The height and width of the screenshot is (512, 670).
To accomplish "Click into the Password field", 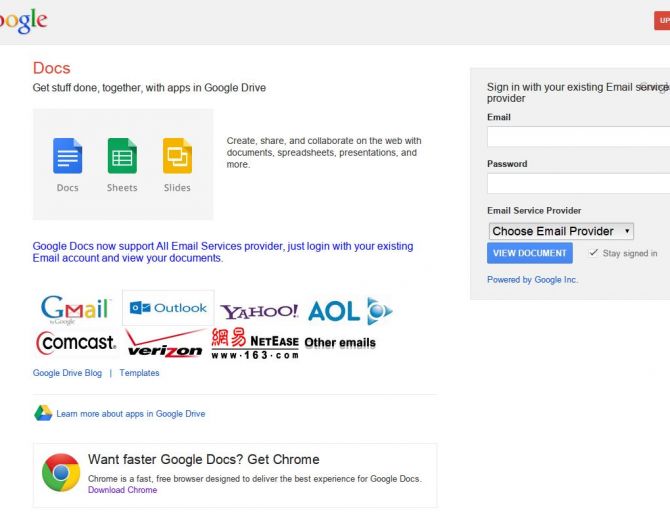I will pos(578,184).
